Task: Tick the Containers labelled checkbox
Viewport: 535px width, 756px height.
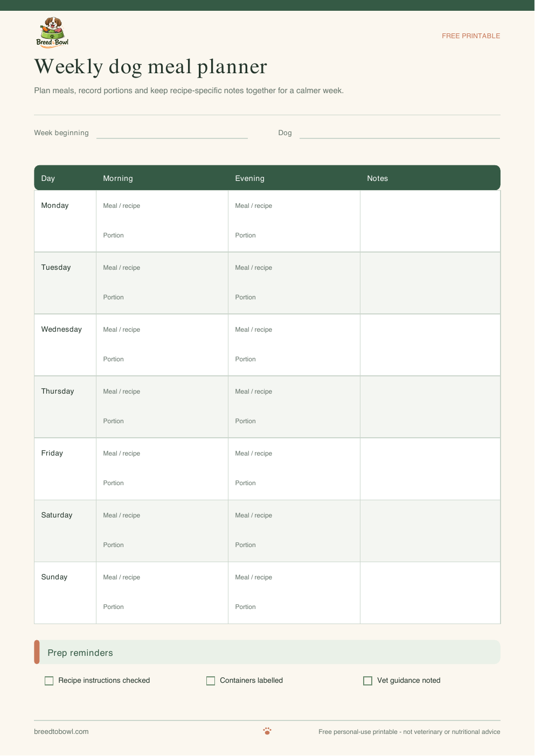Action: [x=211, y=681]
